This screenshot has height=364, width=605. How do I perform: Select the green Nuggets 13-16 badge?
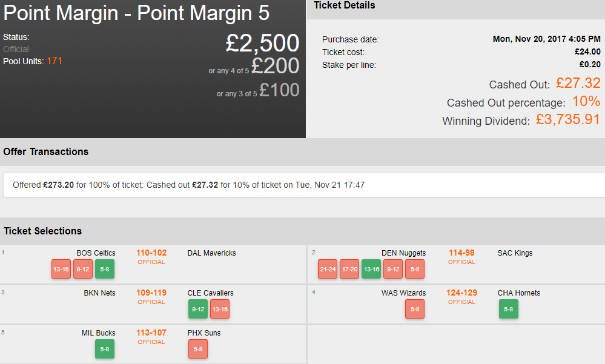pos(371,269)
